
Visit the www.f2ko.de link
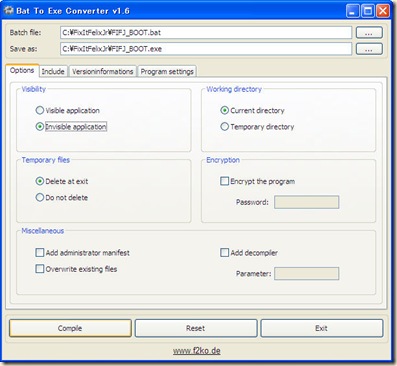coord(197,351)
